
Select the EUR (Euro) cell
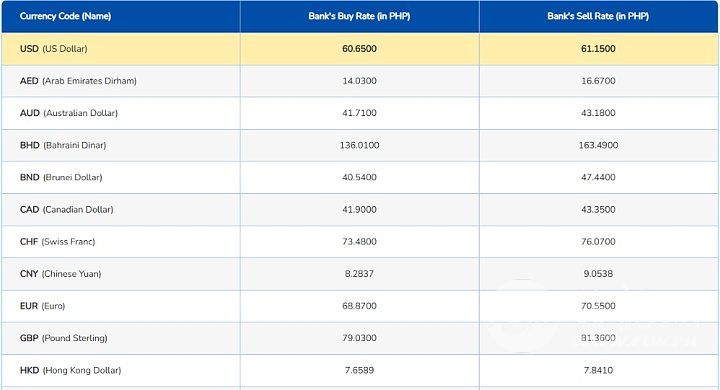[x=121, y=306]
